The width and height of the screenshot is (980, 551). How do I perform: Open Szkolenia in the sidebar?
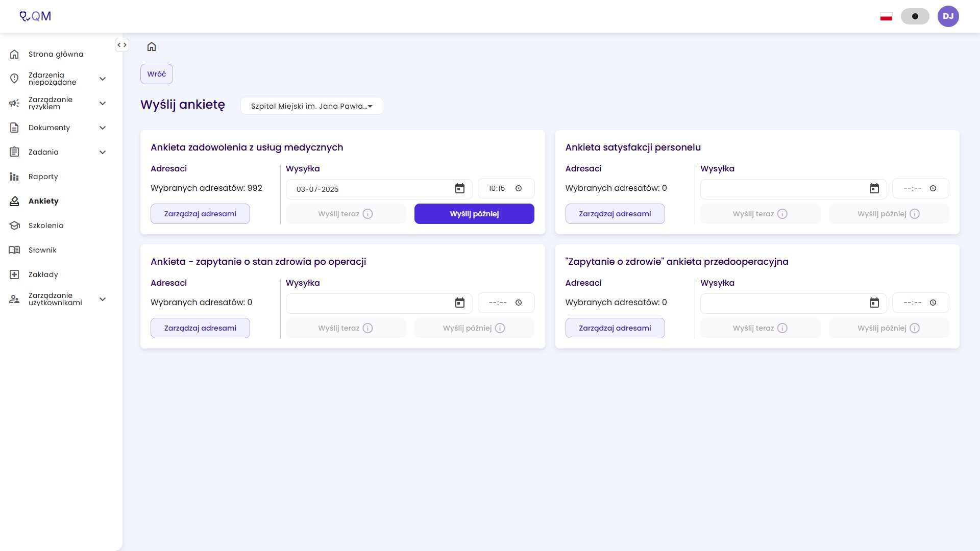[x=46, y=226]
